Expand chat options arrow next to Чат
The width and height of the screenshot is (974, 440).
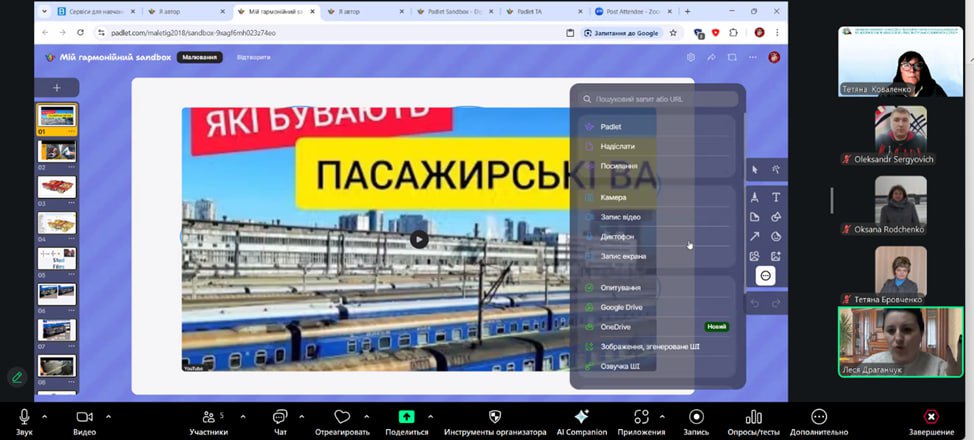coord(303,416)
